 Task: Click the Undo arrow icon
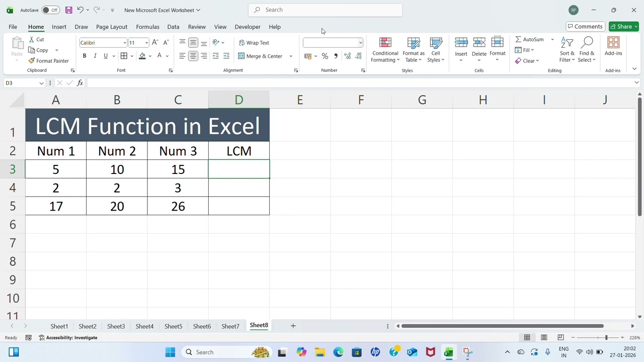coord(80,10)
